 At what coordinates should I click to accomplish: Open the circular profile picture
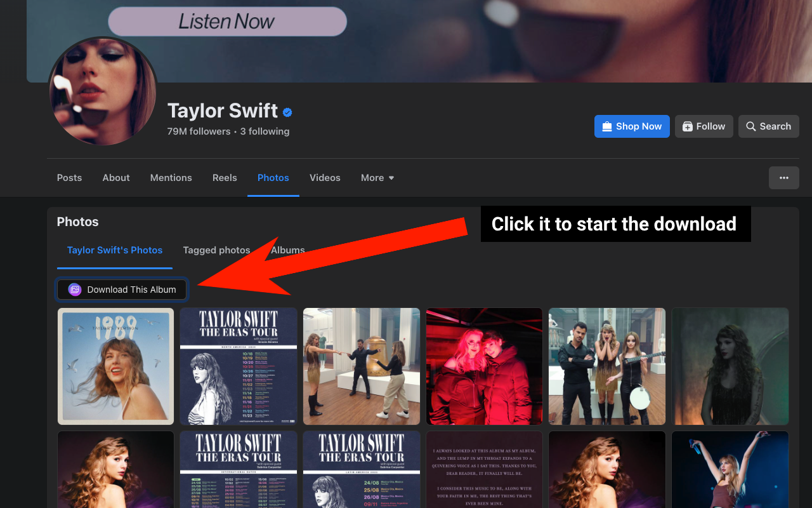103,92
